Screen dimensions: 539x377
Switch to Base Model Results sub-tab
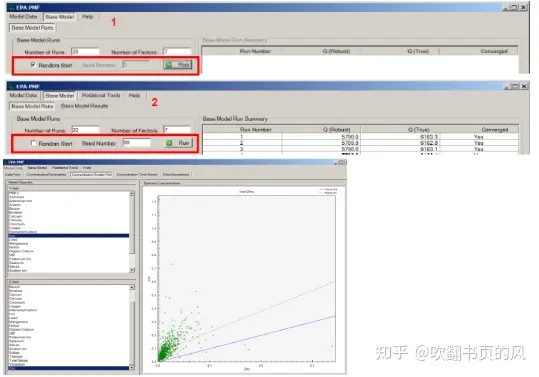point(84,106)
